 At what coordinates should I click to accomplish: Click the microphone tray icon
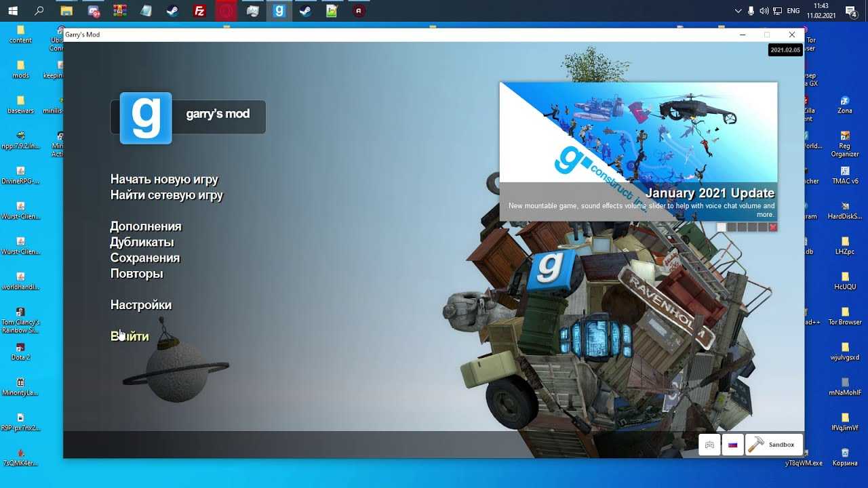(x=751, y=11)
